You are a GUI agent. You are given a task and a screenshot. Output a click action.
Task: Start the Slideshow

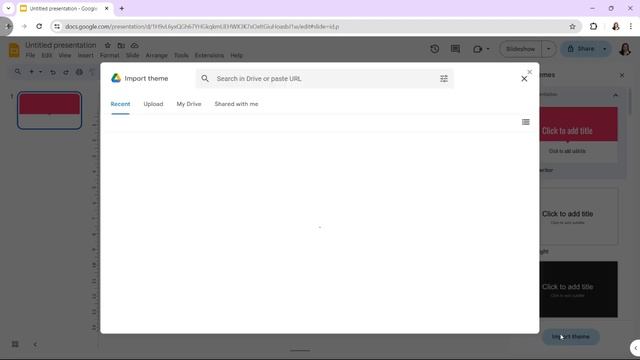pos(520,49)
